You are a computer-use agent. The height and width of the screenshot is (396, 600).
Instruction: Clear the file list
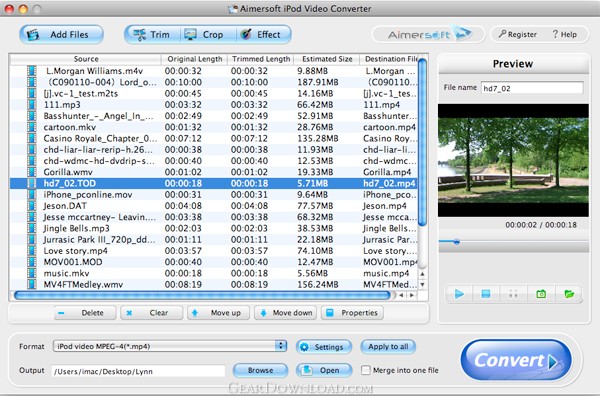[152, 313]
